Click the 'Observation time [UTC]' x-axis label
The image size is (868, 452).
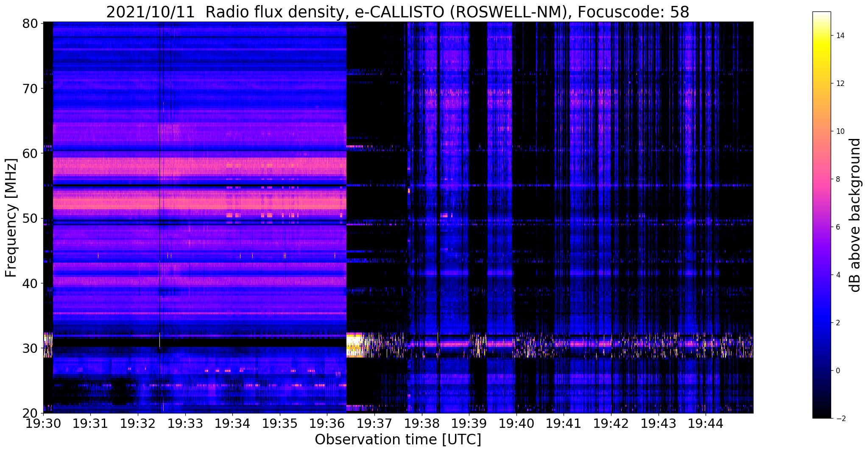click(x=398, y=440)
